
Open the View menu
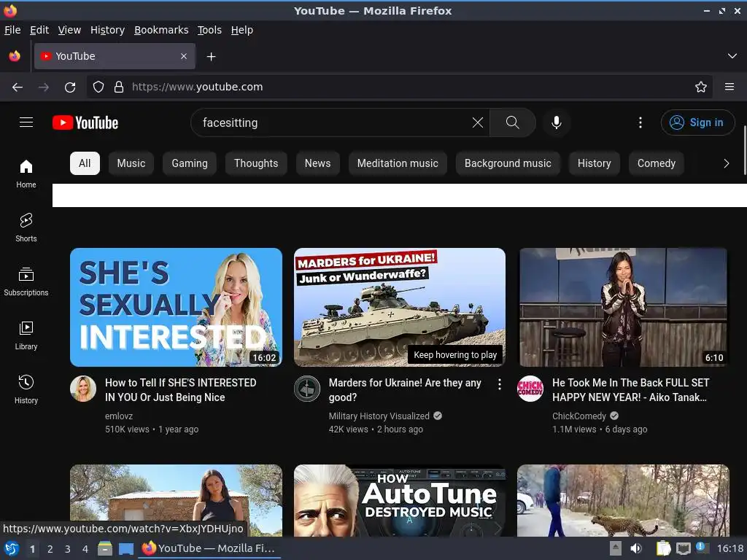(x=69, y=30)
